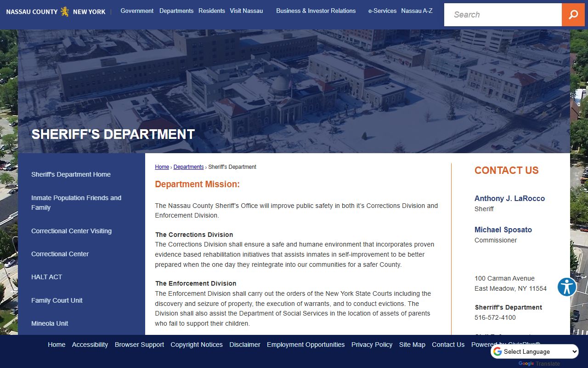
Task: Open the Browser Support footer link
Action: [x=139, y=345]
